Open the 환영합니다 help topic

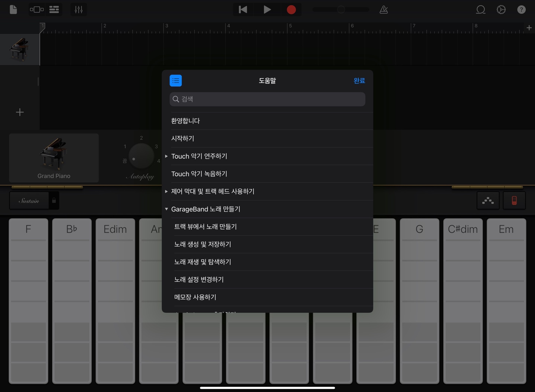coord(267,121)
